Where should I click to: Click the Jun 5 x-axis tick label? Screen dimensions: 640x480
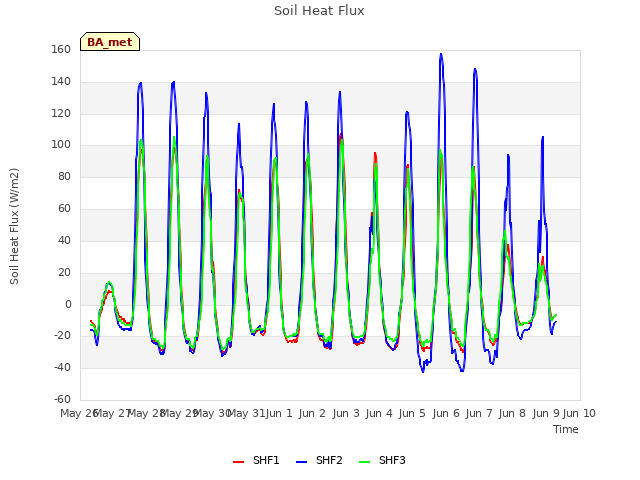coord(412,413)
